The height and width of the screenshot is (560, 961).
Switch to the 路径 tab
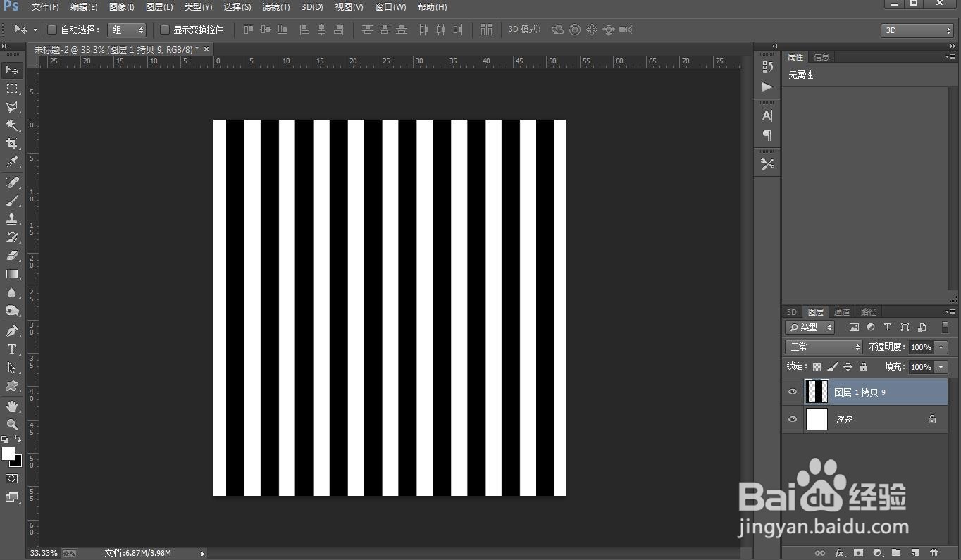(869, 312)
